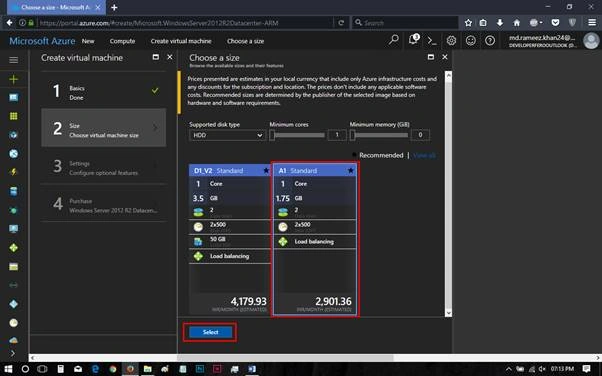Select the D1_V2 Standard size card
This screenshot has width=602, height=376.
pyautogui.click(x=230, y=240)
